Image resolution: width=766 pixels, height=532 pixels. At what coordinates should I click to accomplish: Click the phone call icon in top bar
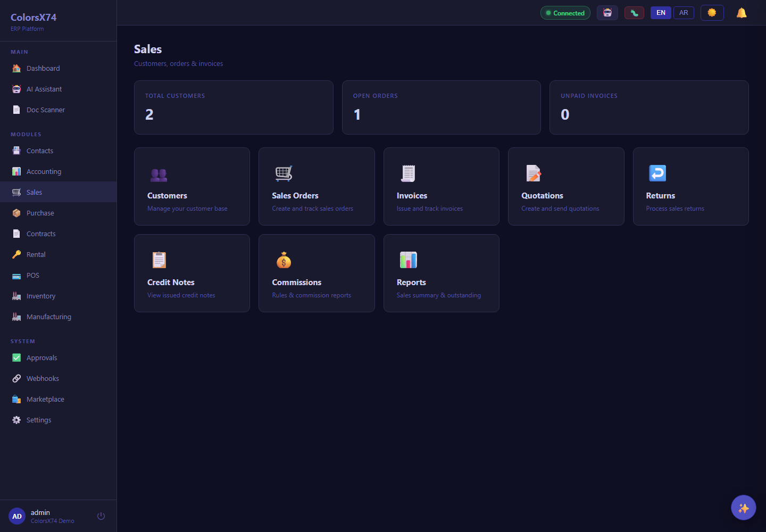pyautogui.click(x=634, y=13)
